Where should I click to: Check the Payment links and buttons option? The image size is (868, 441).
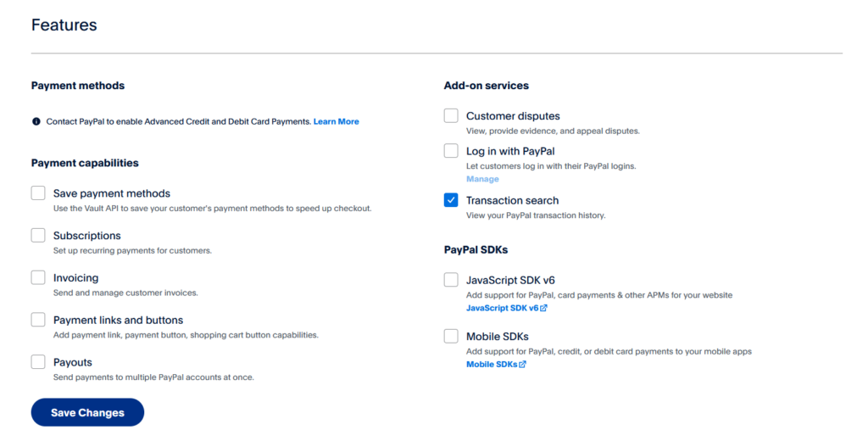point(38,320)
